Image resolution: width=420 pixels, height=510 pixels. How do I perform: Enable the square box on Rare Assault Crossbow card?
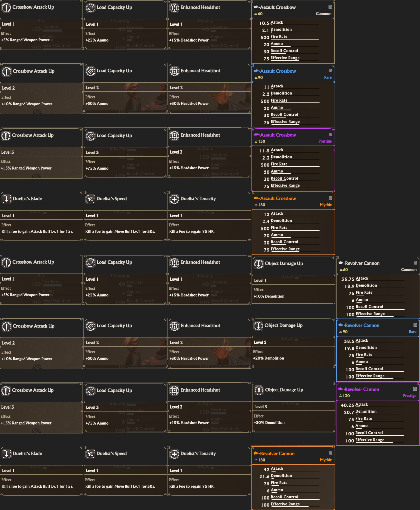click(x=330, y=71)
